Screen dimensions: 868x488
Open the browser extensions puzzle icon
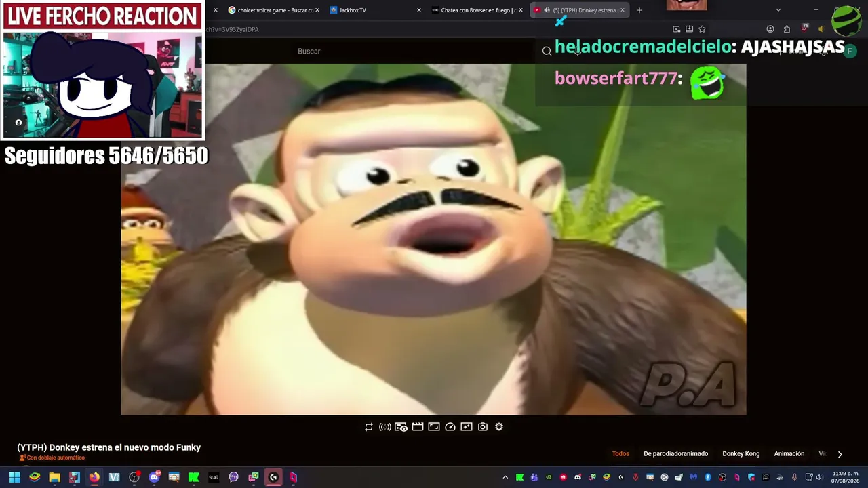coord(787,29)
